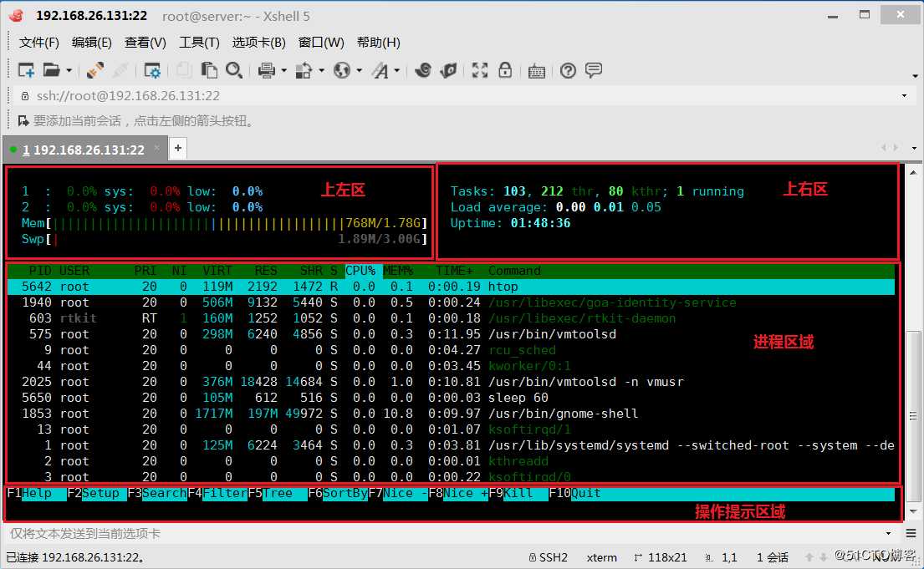Open session Properties window-gear icon
This screenshot has height=569, width=924.
coord(152,71)
